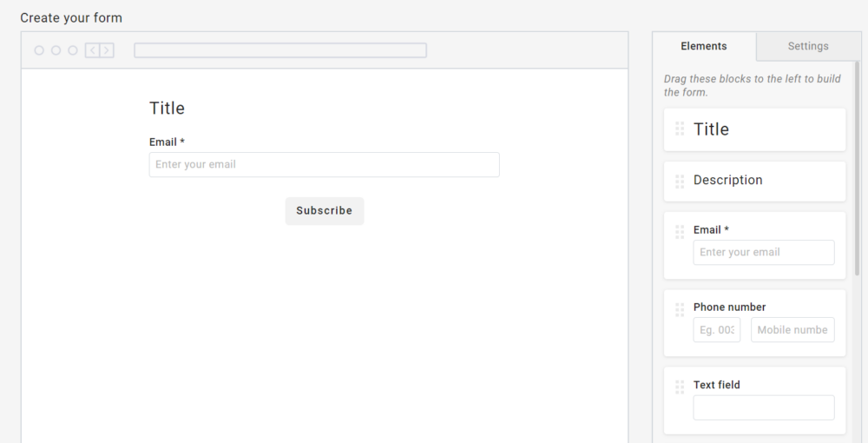Click the Email input in Elements panel
This screenshot has width=868, height=443.
tap(763, 253)
